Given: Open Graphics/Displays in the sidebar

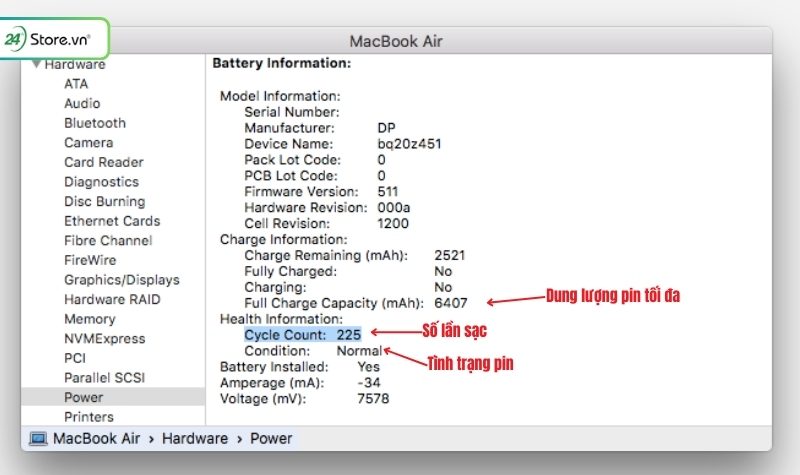Looking at the screenshot, I should point(122,280).
